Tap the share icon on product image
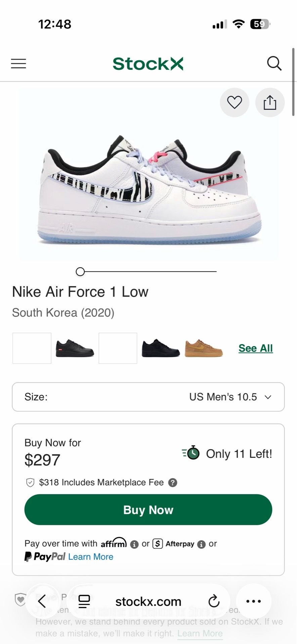Screen dimensions: 297x644 tap(270, 103)
